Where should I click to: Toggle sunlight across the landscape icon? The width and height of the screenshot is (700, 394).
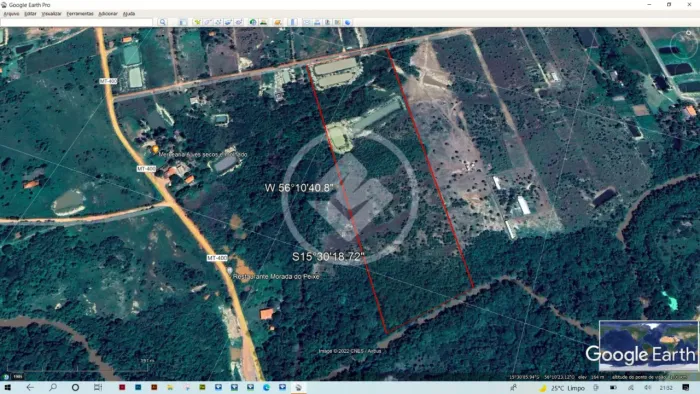click(263, 22)
